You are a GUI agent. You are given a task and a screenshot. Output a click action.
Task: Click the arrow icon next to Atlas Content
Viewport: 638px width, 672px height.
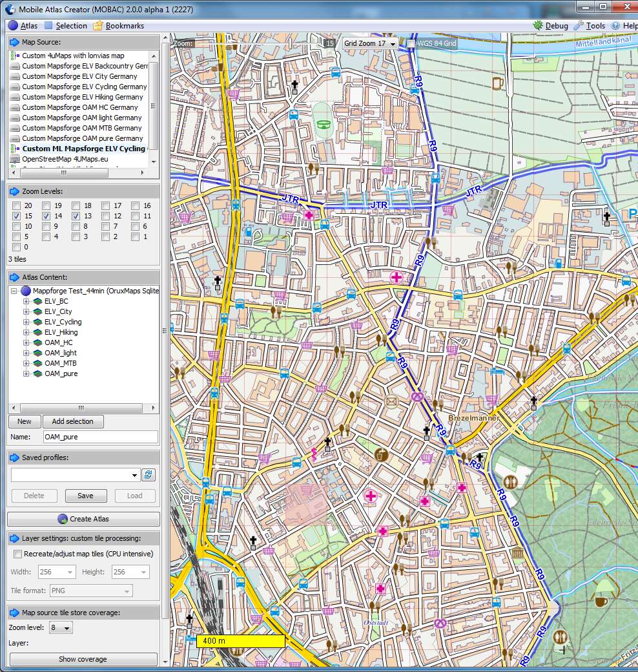(x=14, y=277)
